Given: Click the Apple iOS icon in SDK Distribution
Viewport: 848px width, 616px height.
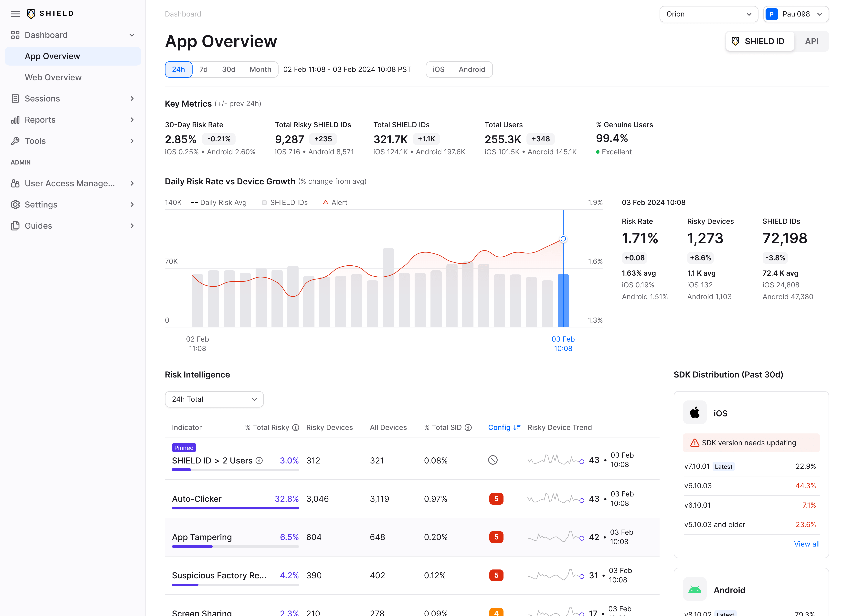Looking at the screenshot, I should pos(695,413).
